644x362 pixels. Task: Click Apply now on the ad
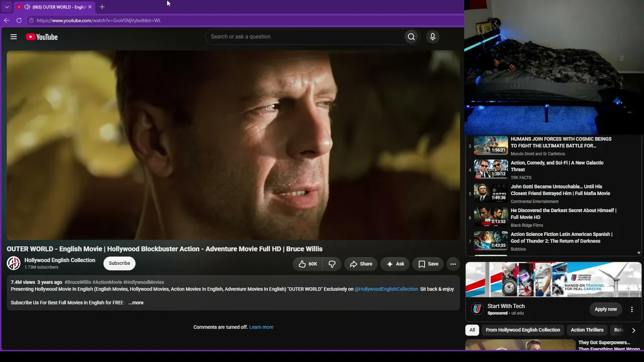pos(606,309)
